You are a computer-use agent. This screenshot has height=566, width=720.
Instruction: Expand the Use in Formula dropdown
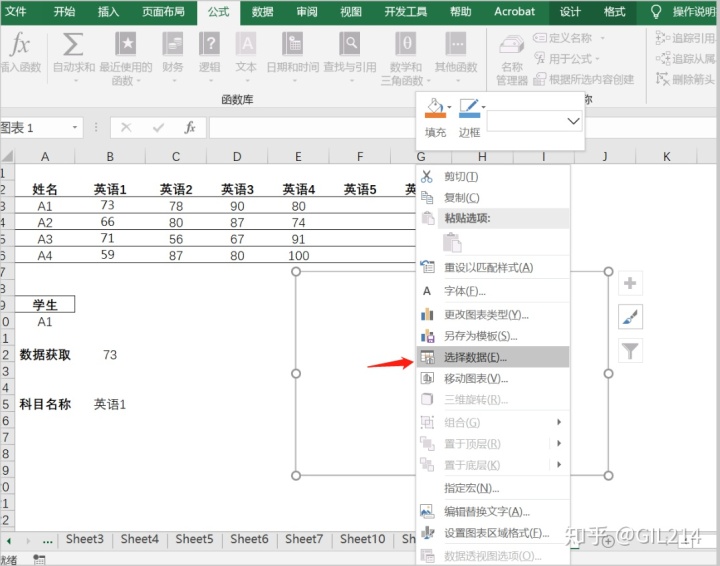pos(597,59)
